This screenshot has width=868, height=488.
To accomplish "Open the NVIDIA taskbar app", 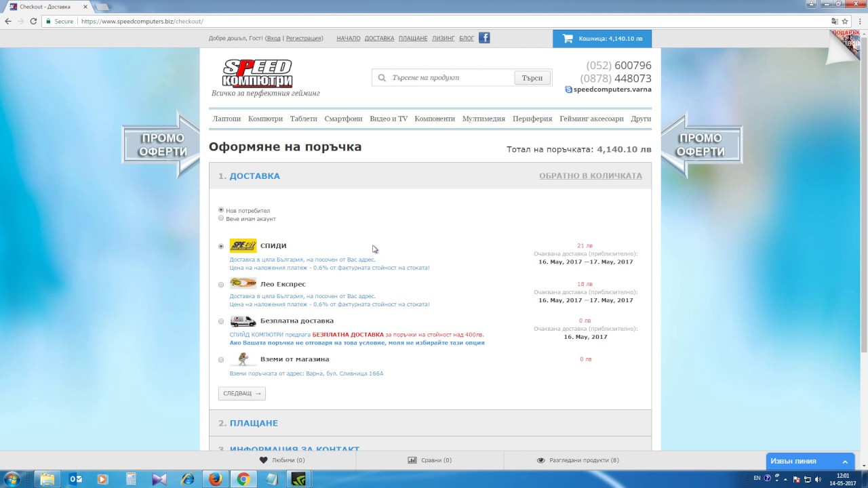I will pyautogui.click(x=298, y=479).
